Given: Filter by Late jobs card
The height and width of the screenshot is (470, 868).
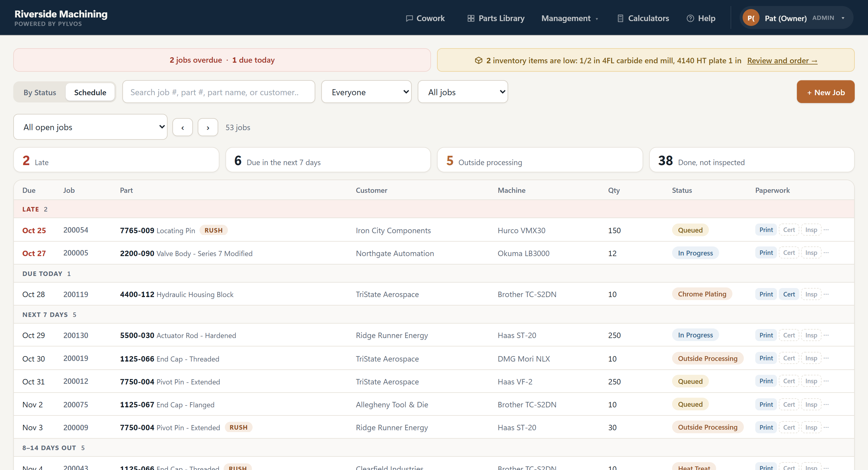Looking at the screenshot, I should pyautogui.click(x=116, y=160).
